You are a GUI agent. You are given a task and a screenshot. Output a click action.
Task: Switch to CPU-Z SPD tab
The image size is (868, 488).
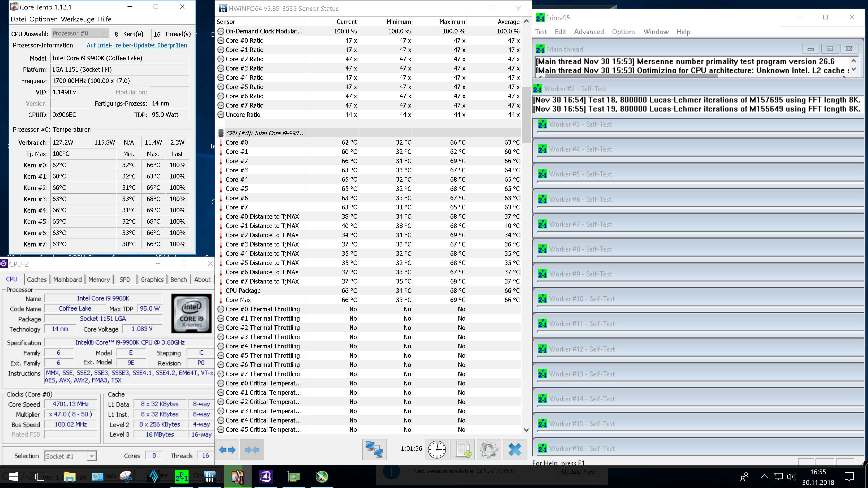coord(125,279)
